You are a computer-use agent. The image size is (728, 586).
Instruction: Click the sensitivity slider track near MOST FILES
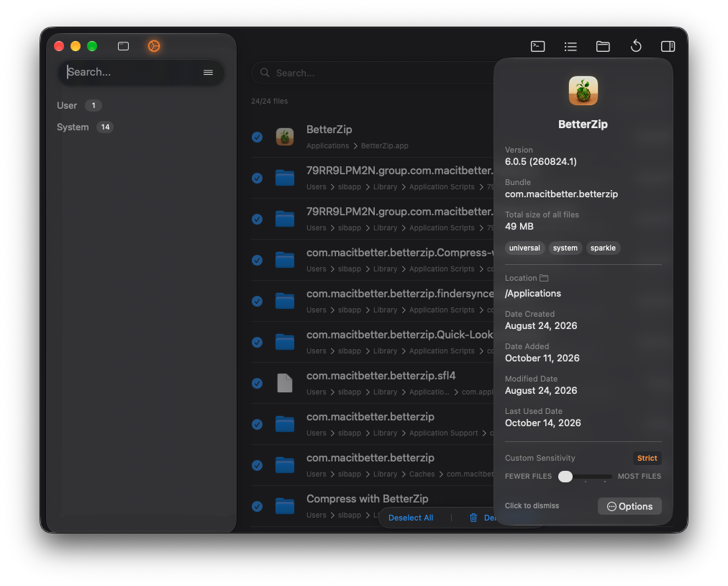604,477
